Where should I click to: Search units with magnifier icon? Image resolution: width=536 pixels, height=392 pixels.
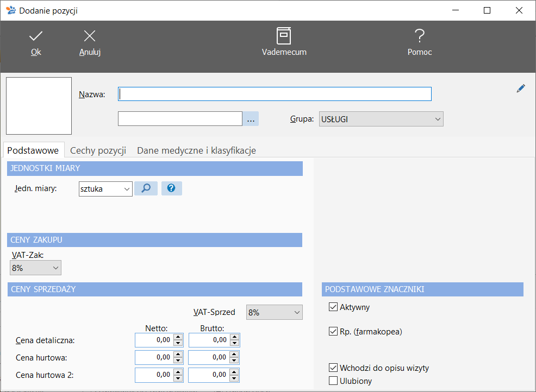click(x=146, y=188)
